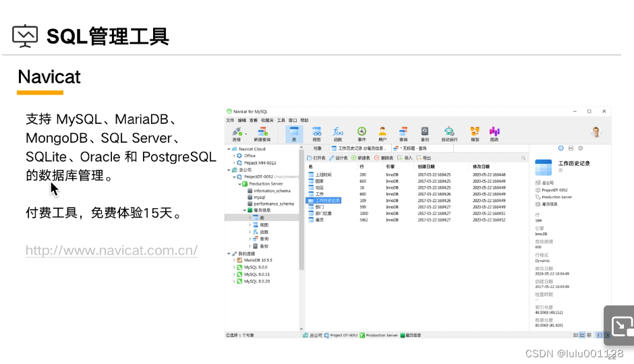Open the 编辑 (Edit) menu
This screenshot has height=364, width=634.
(x=241, y=121)
